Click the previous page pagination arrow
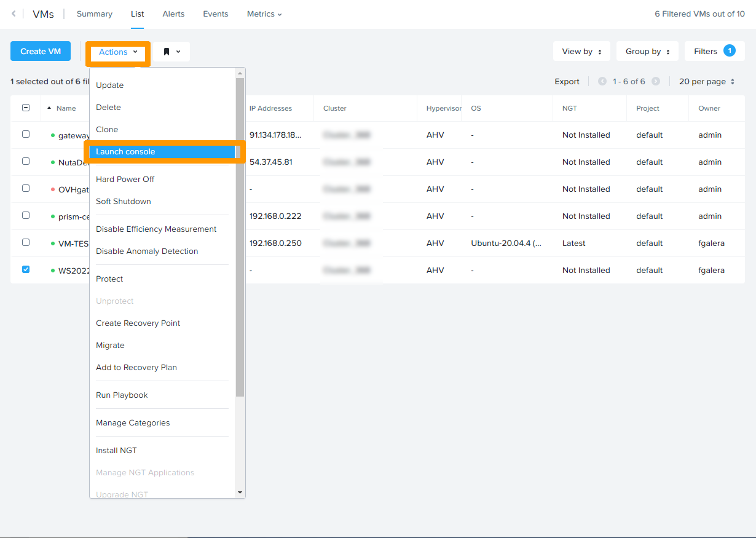Screen dimensions: 756x538 tap(602, 81)
